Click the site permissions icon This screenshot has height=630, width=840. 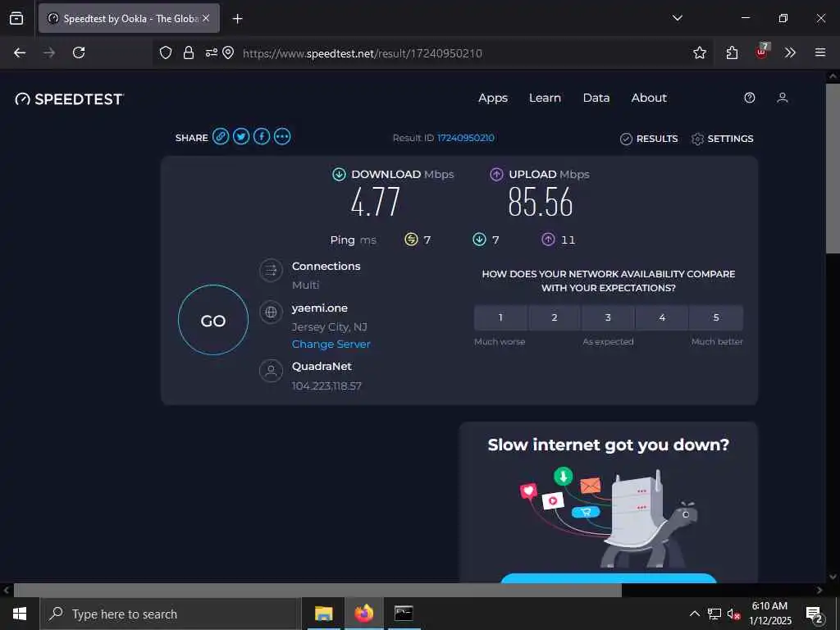click(x=212, y=52)
